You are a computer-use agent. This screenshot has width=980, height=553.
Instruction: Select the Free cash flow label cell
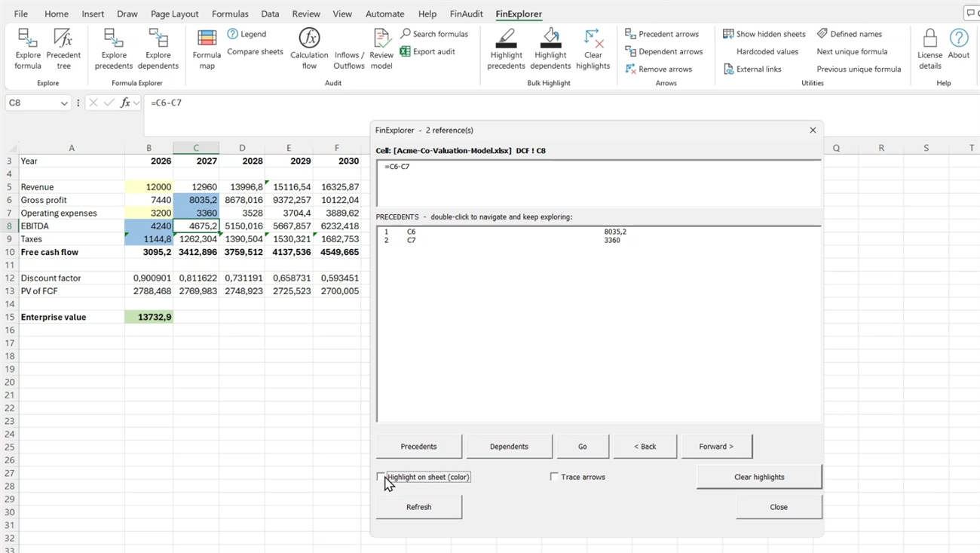coord(72,252)
